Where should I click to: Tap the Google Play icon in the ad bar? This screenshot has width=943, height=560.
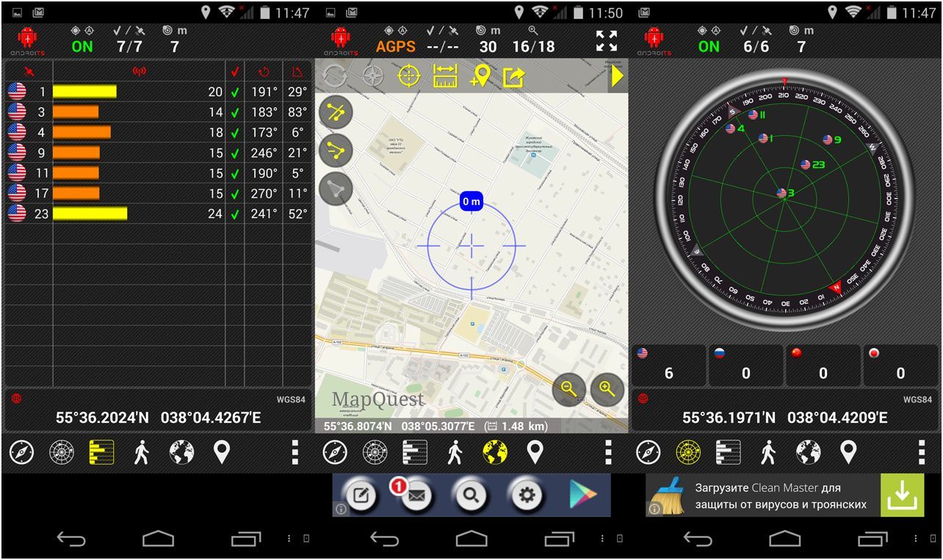pyautogui.click(x=582, y=495)
